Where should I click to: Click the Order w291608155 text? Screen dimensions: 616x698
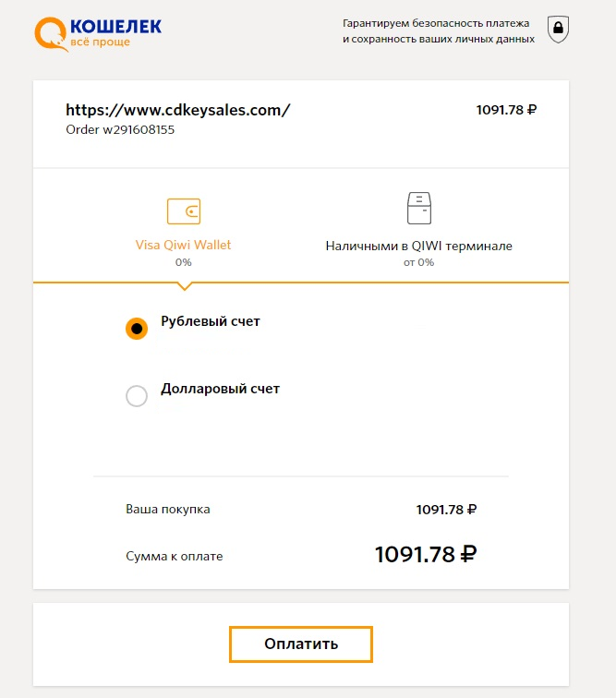tap(120, 130)
